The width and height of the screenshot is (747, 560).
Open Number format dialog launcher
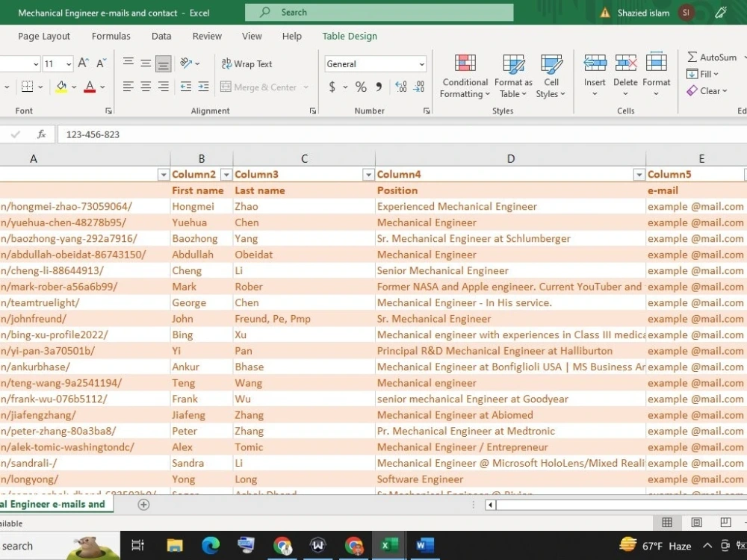click(x=427, y=111)
